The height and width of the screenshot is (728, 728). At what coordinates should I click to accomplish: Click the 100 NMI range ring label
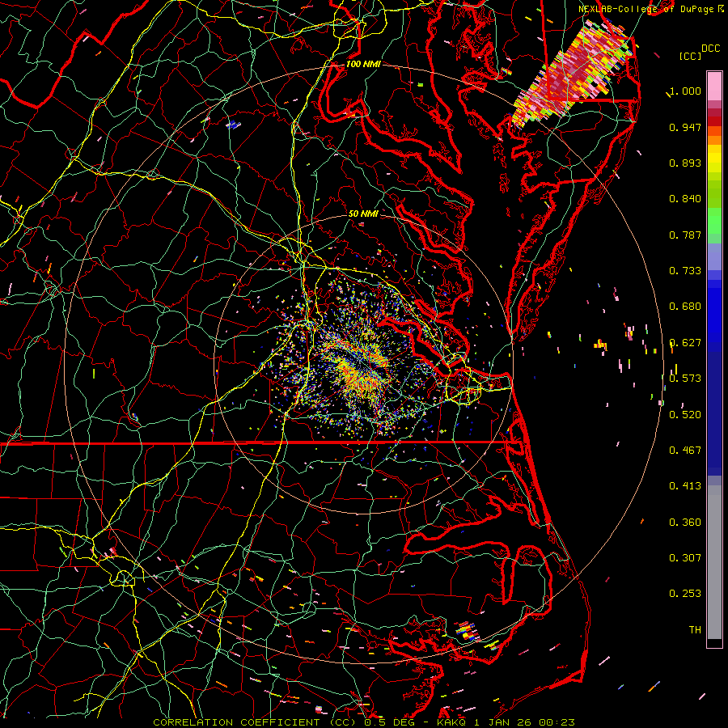coord(363,64)
